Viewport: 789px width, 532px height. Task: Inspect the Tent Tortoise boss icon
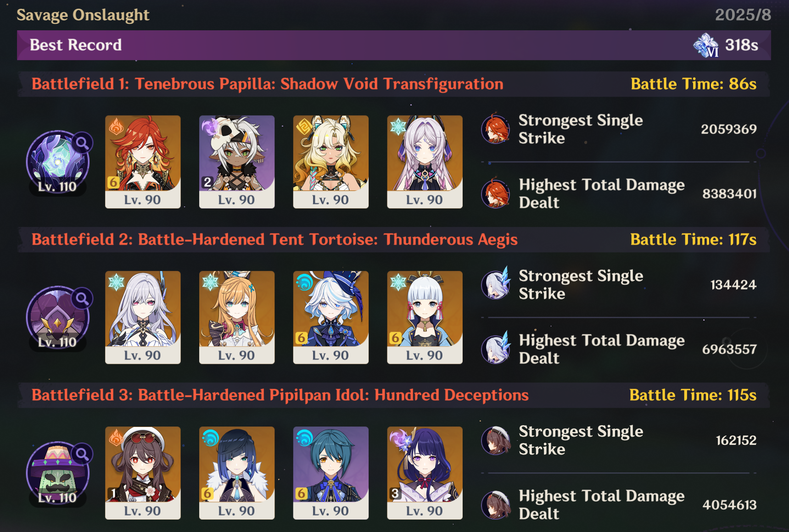coord(57,317)
